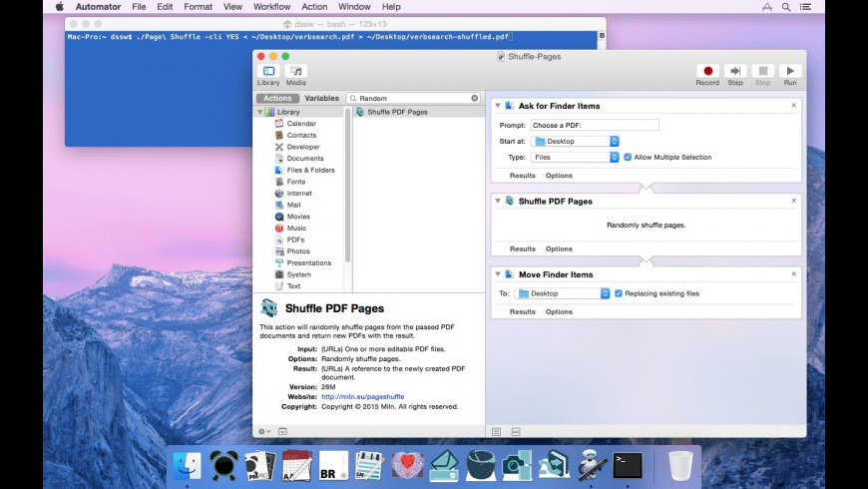Collapse the Shuffle PDF Pages action
868x489 pixels.
(498, 201)
